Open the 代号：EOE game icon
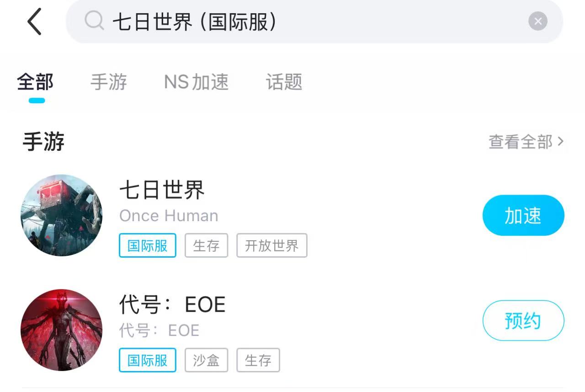 point(62,329)
